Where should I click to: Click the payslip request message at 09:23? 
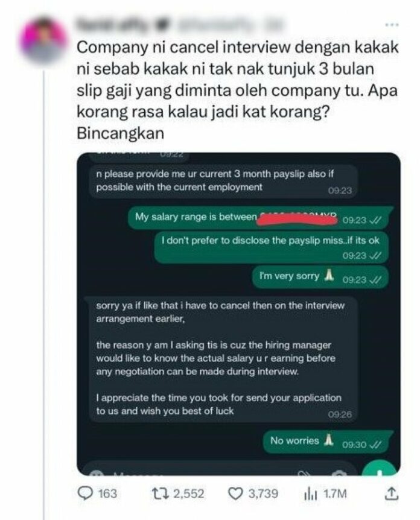[x=223, y=182]
